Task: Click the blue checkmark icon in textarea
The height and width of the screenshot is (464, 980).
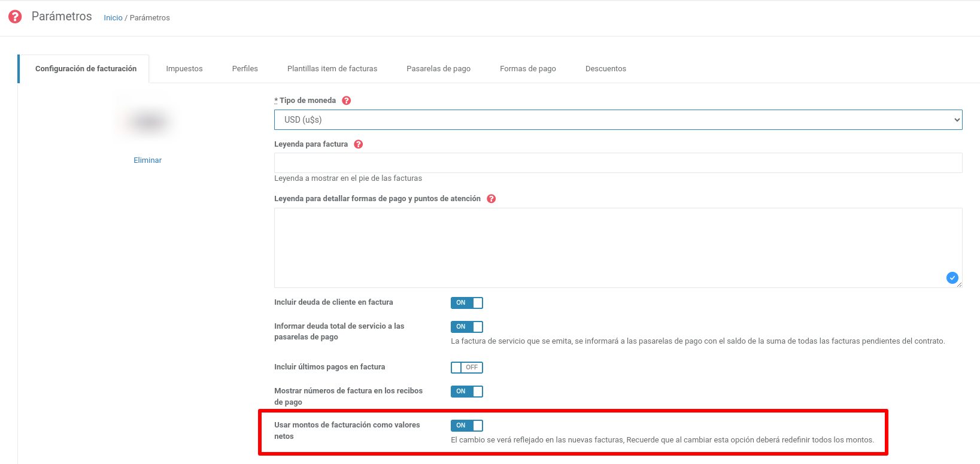Action: (952, 278)
